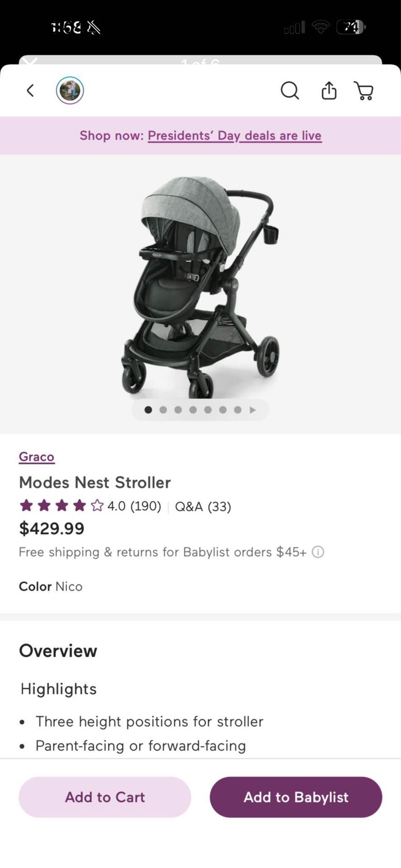Tap the empty fifth star in the rating

(96, 505)
